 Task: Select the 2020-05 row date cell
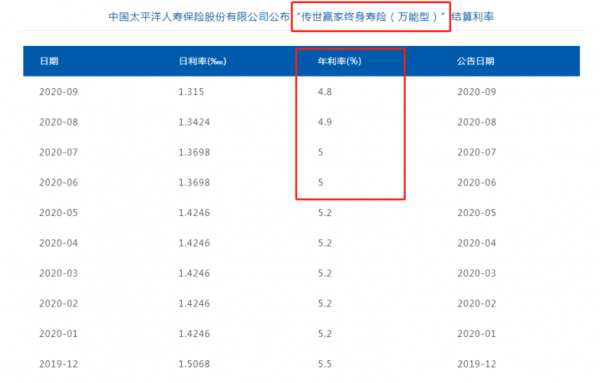[59, 213]
